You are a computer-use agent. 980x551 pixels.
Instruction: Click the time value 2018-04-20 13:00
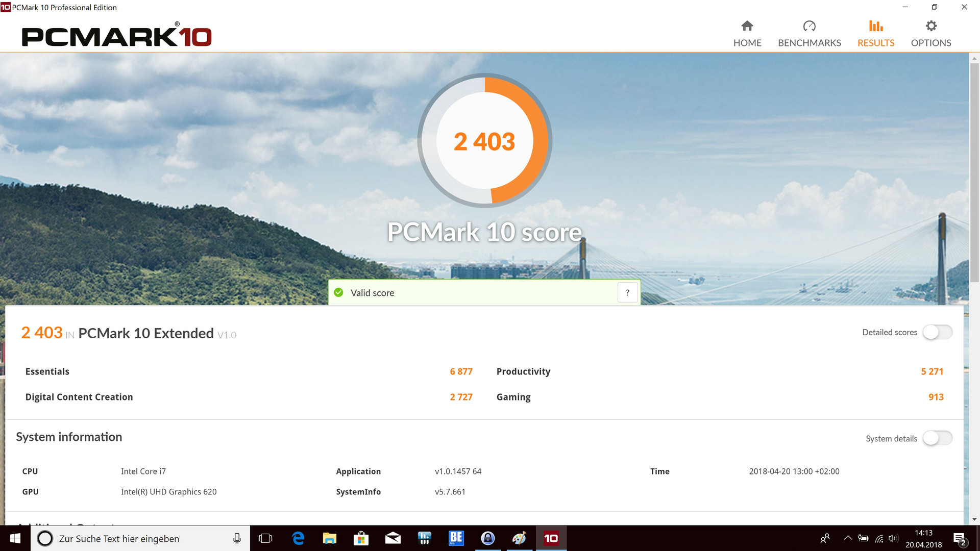click(794, 471)
